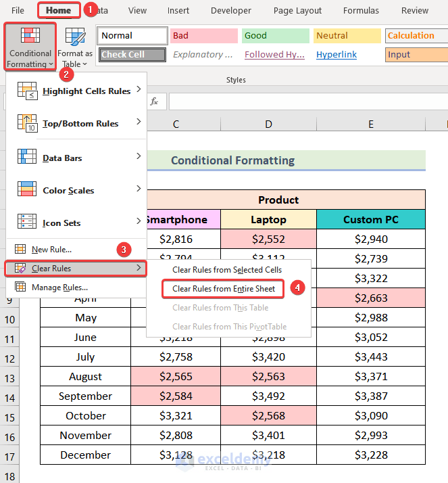Apply the Input cell style
The width and height of the screenshot is (448, 483).
pos(417,55)
